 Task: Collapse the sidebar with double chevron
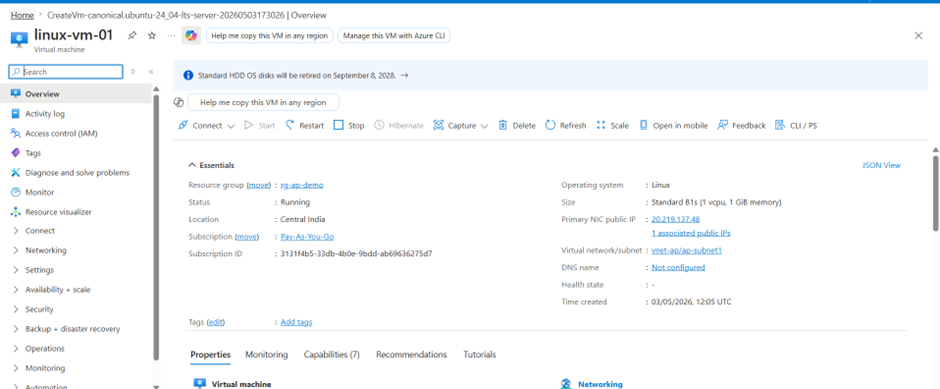pos(151,72)
